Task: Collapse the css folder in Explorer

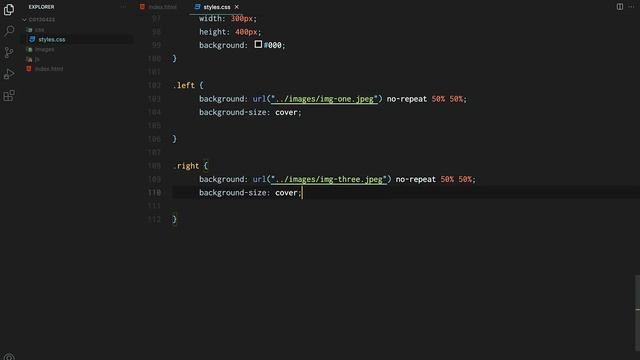Action: click(x=39, y=30)
